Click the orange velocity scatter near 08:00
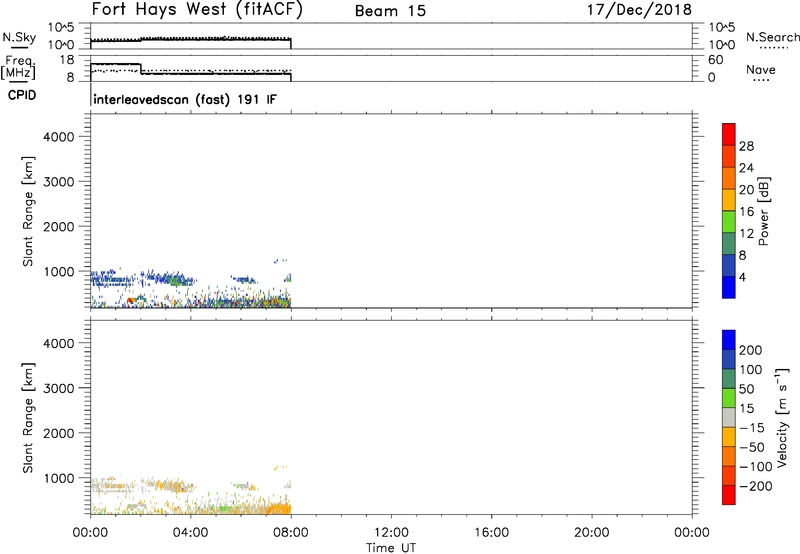Viewport: 800px width, 554px height. coord(280,508)
